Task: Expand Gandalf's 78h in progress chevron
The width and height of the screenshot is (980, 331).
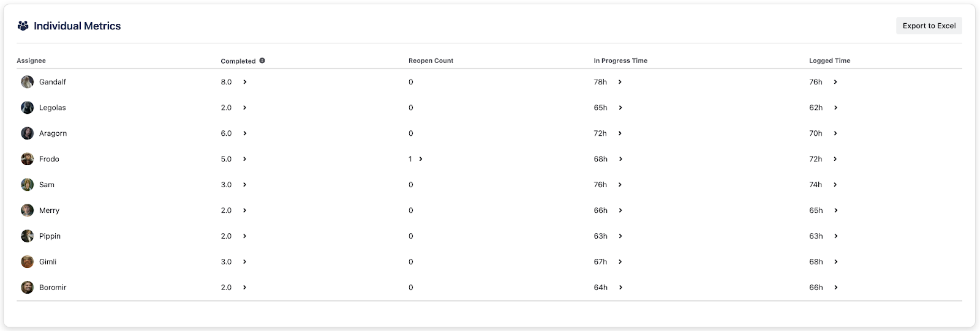Action: 620,82
